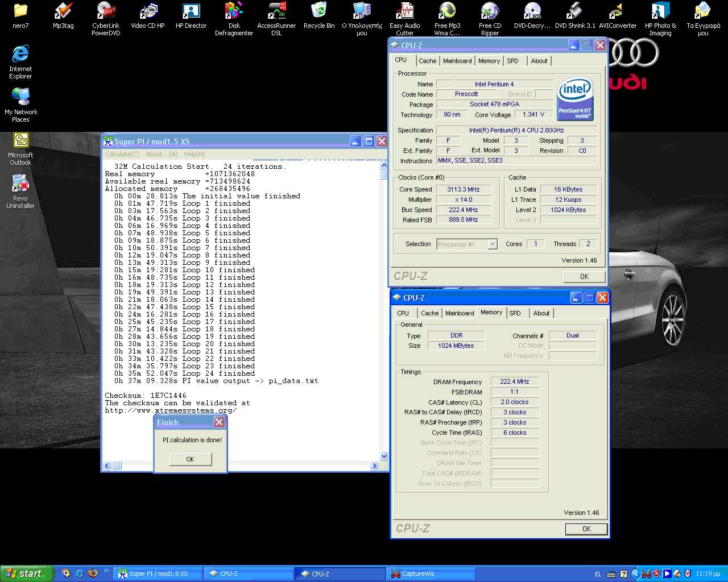Viewport: 728px width, 582px height.
Task: Select the DVD Shrink 3.1 icon
Action: click(x=575, y=15)
